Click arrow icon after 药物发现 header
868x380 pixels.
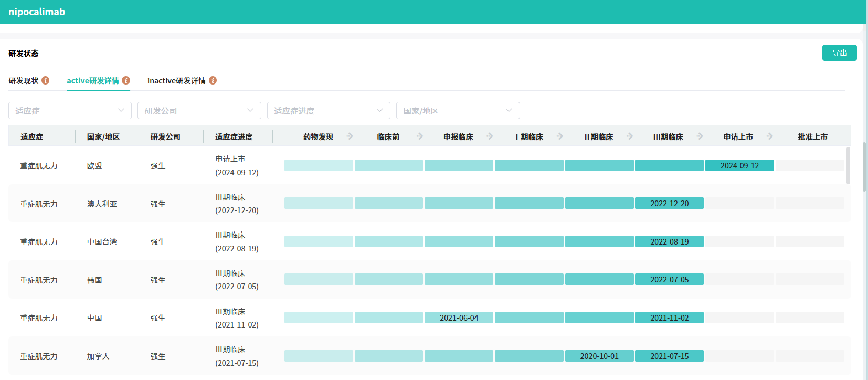350,136
